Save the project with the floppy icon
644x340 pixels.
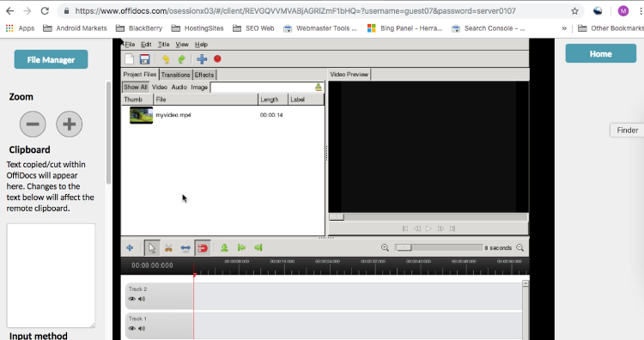click(x=144, y=59)
